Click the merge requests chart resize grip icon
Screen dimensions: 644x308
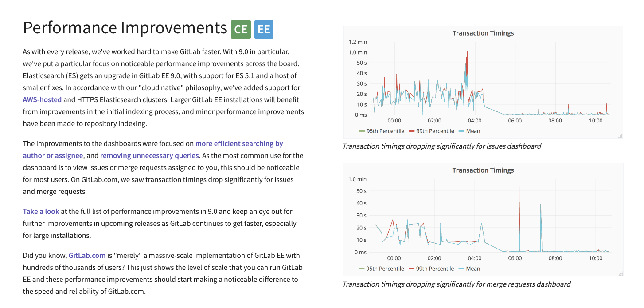(620, 273)
